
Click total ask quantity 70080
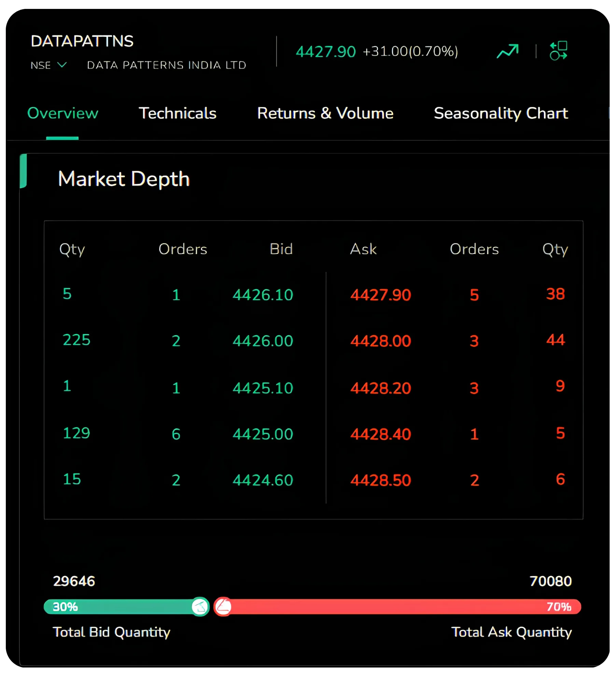(550, 581)
